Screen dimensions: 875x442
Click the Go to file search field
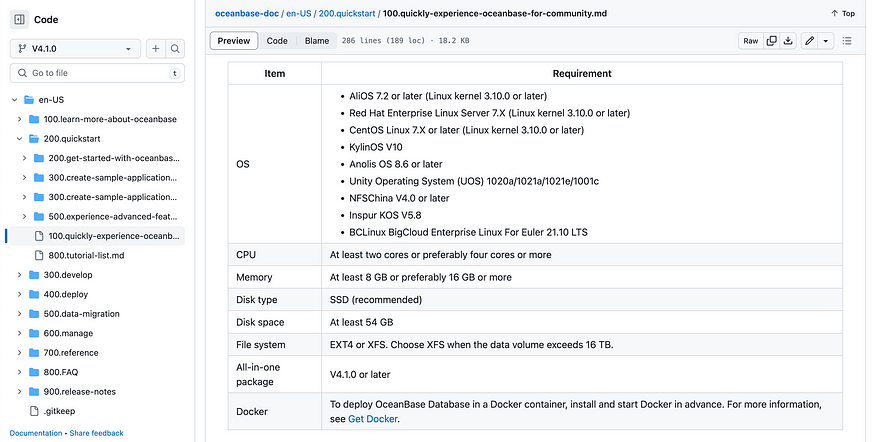click(95, 73)
